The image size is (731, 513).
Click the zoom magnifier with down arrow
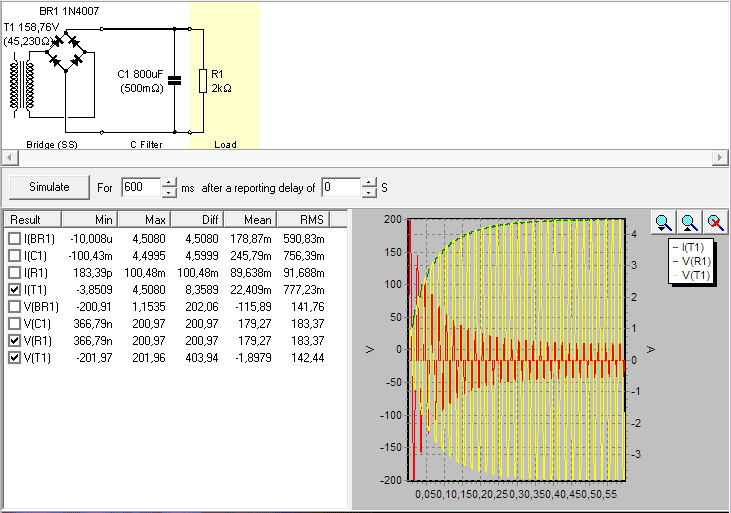(x=664, y=222)
